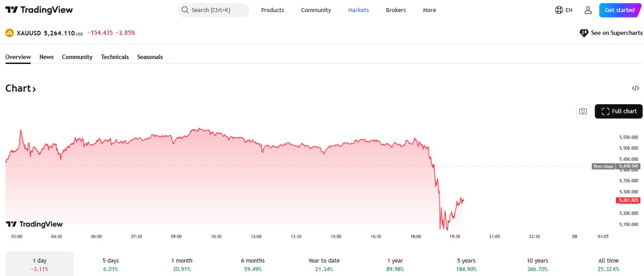Click the chart snapshot camera icon
Viewport: 644px width, 276px height.
[583, 111]
